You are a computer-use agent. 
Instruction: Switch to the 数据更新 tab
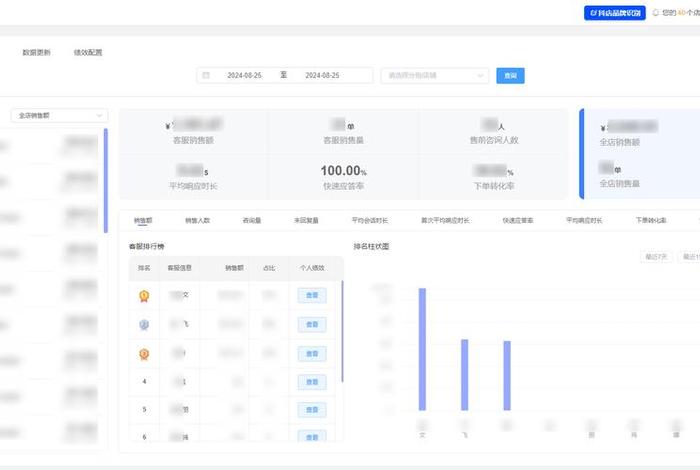click(37, 52)
